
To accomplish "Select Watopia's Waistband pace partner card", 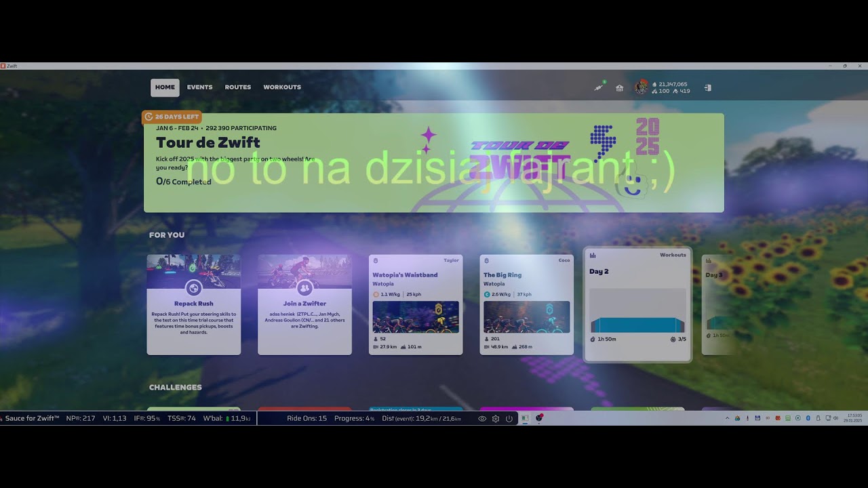I will [x=416, y=304].
